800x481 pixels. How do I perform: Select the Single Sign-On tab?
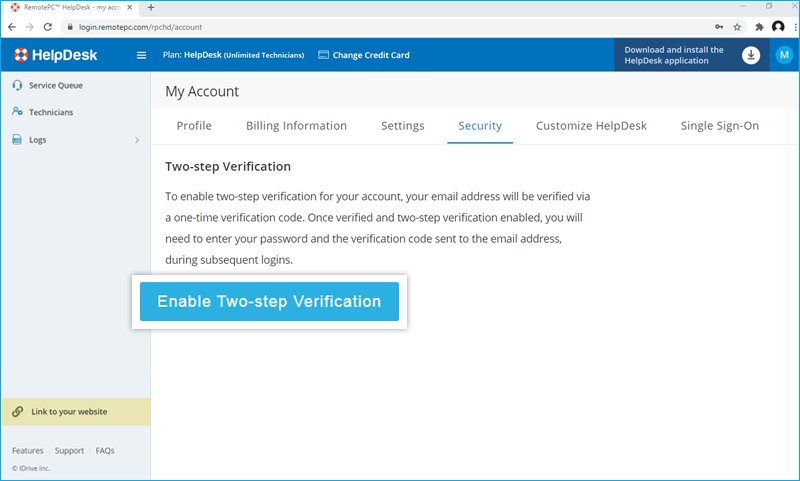[x=719, y=126]
